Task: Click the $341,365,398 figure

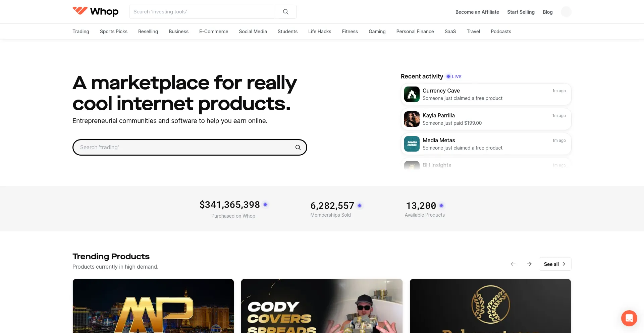Action: click(230, 205)
